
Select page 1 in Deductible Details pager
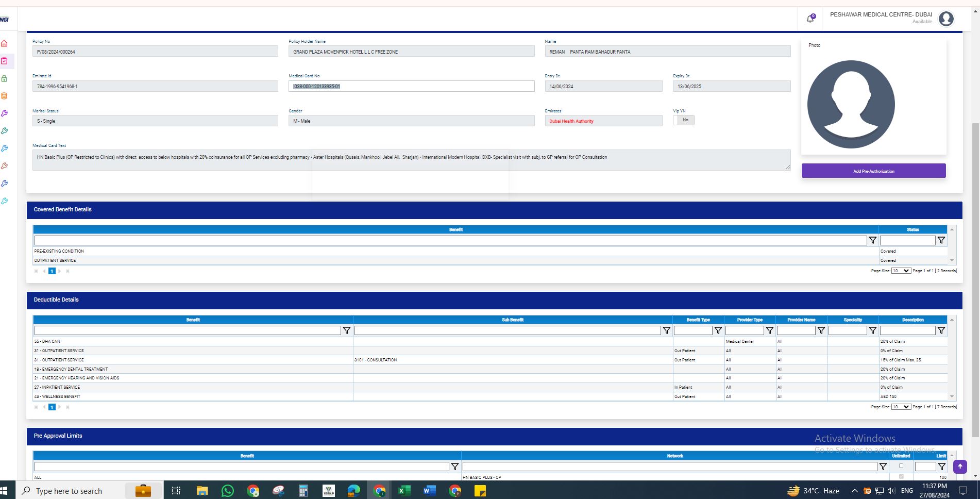click(52, 407)
